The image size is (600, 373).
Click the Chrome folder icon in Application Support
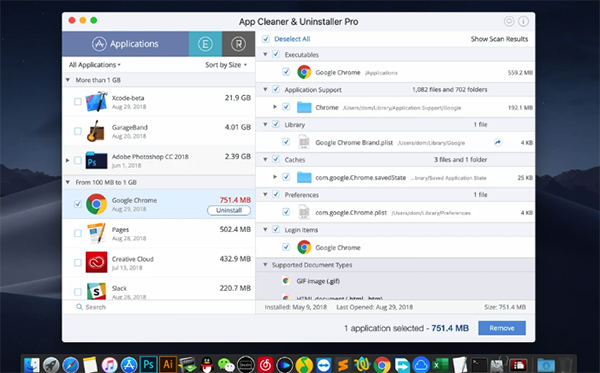point(304,107)
